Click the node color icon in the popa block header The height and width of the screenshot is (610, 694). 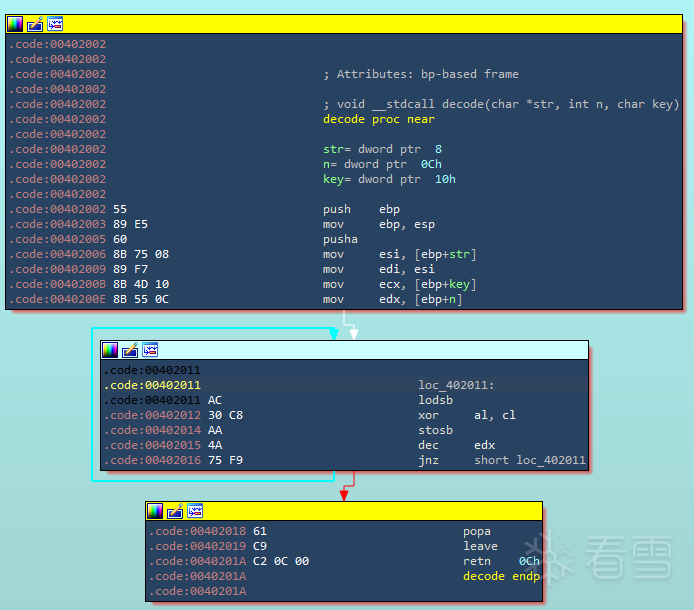point(155,511)
